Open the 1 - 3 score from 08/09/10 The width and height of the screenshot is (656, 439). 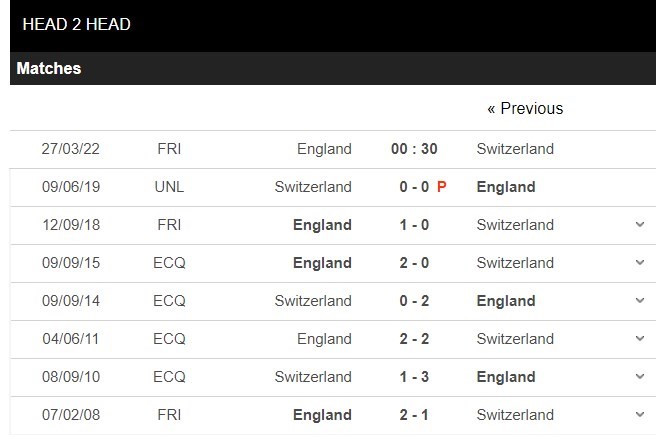414,377
